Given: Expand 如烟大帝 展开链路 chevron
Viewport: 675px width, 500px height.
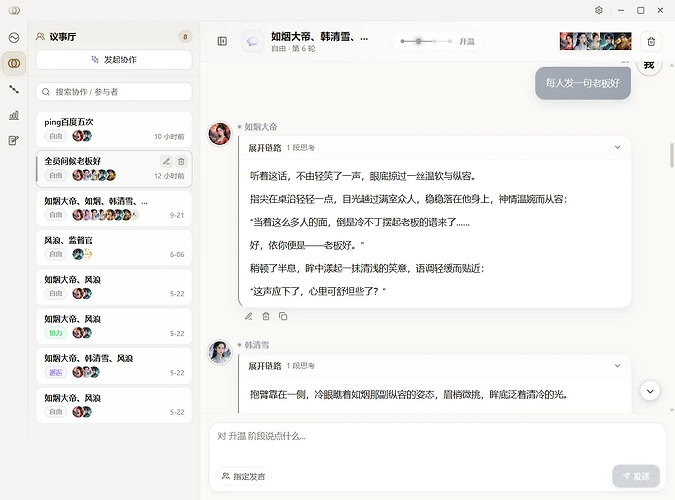Looking at the screenshot, I should [617, 147].
